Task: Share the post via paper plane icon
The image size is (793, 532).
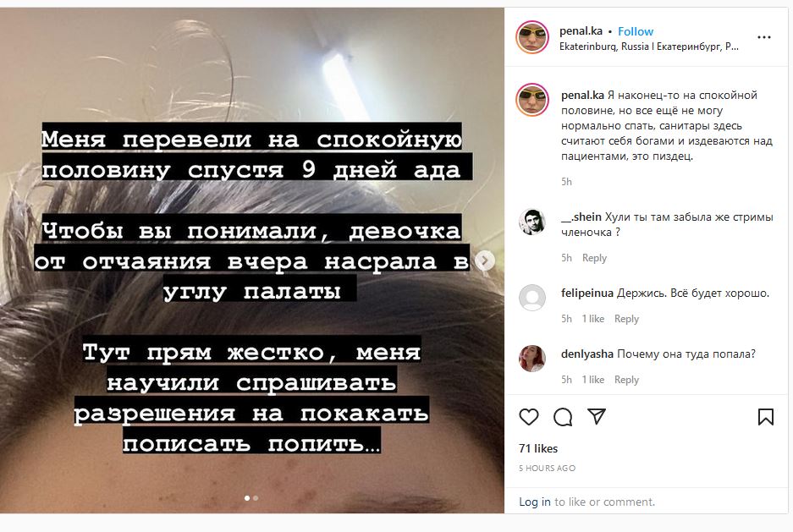Action: [597, 416]
